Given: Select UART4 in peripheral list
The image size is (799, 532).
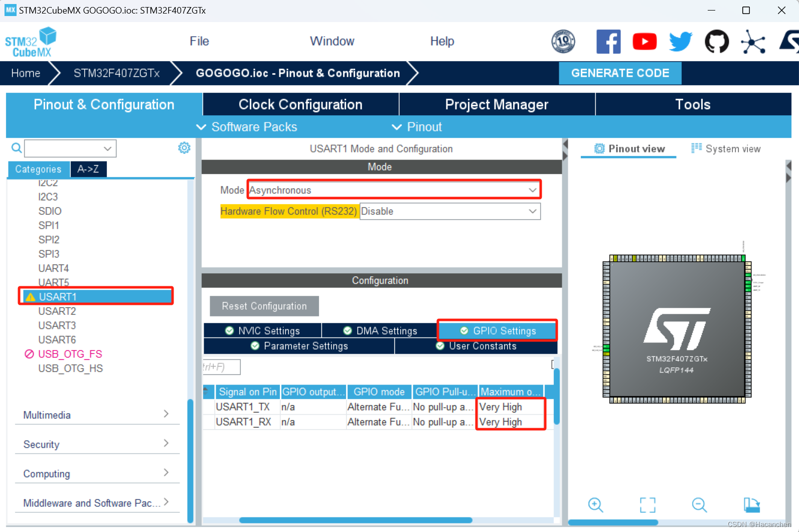Looking at the screenshot, I should point(53,268).
